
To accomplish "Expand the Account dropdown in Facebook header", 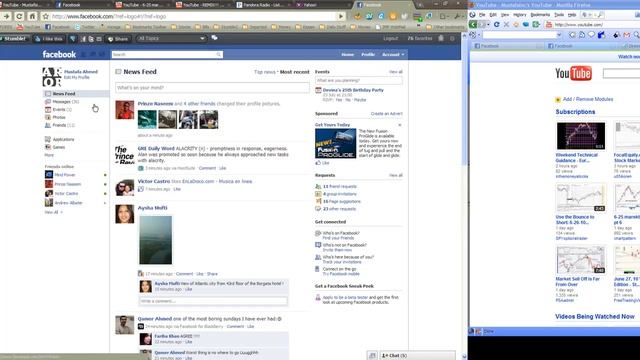I will tap(393, 54).
